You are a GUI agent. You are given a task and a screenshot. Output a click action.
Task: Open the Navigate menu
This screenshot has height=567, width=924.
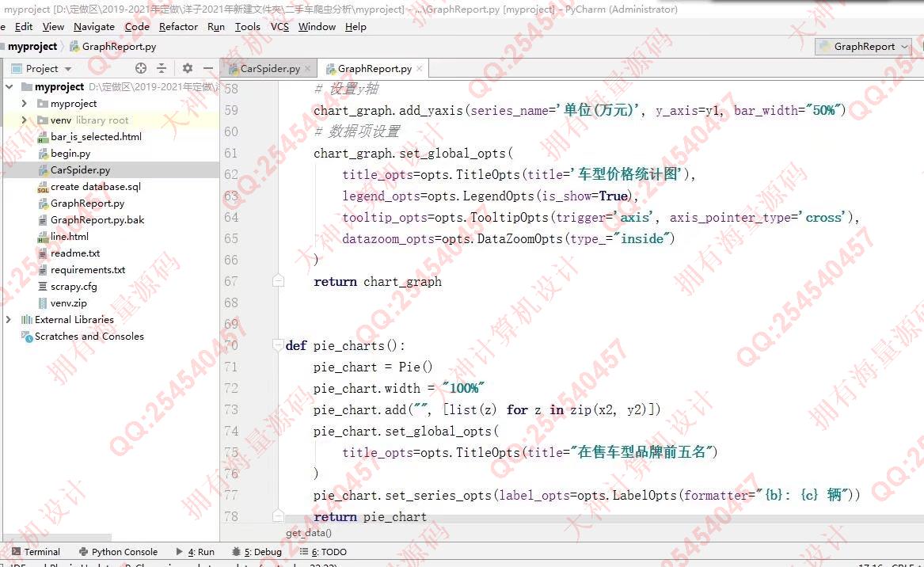click(x=94, y=26)
